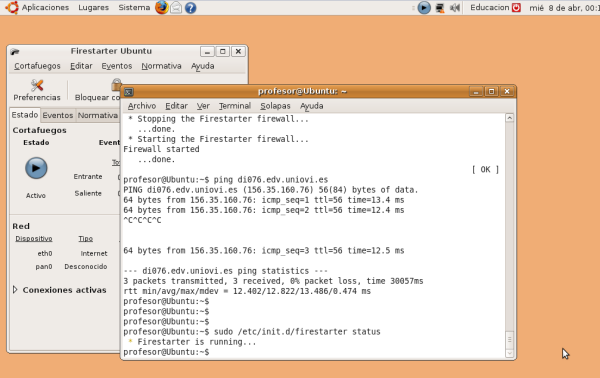The image size is (600, 378).
Task: Click the scroll-up arrow in terminal
Action: [509, 118]
